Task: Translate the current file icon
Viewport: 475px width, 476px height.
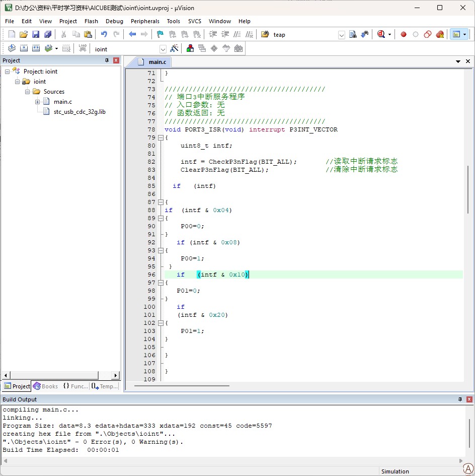Action: 12,48
